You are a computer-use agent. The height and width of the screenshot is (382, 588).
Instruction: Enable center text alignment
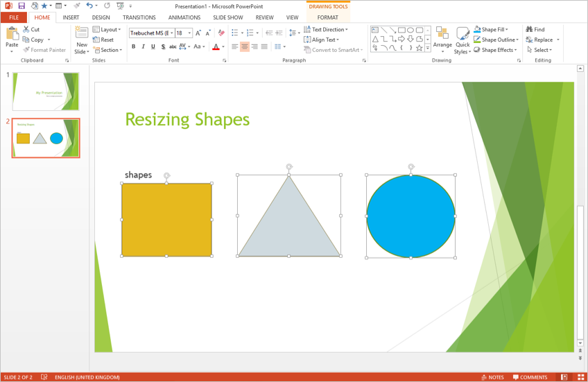(x=245, y=47)
